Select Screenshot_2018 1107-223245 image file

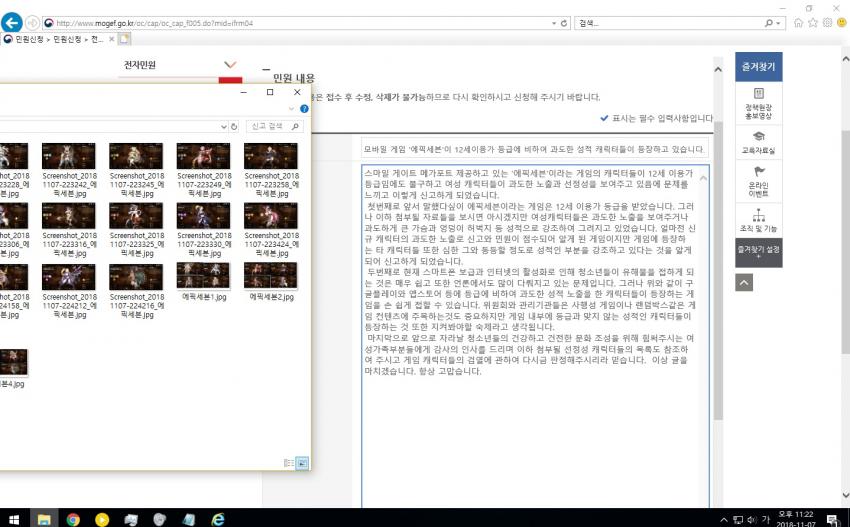[136, 170]
